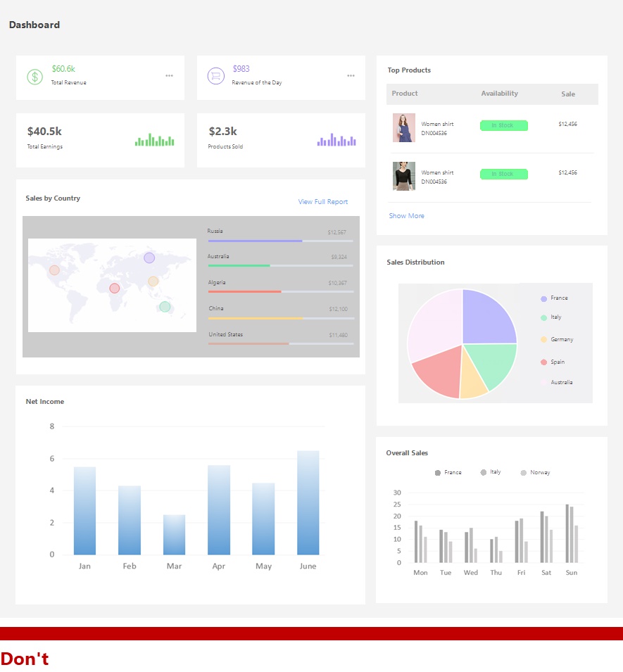
Task: Click Show More under Top Products
Action: tap(406, 215)
